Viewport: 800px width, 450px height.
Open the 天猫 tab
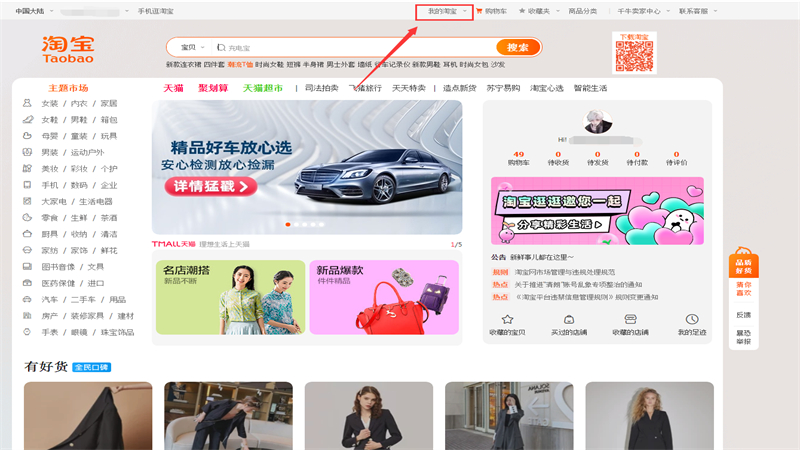173,88
